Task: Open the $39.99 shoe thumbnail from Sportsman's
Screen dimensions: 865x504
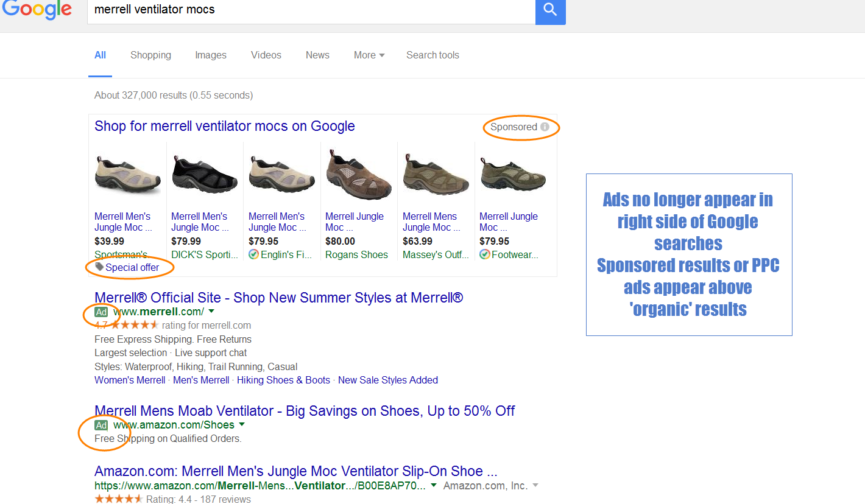Action: (x=128, y=175)
